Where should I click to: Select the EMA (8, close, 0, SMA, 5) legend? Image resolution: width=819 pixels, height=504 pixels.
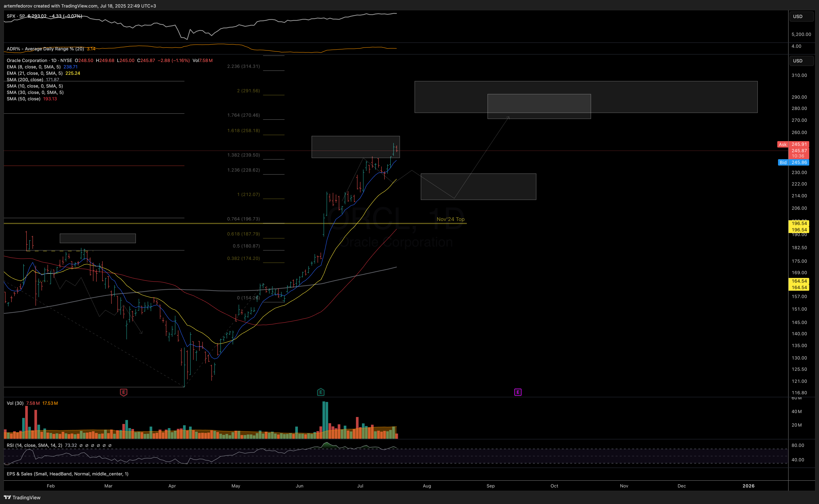coord(34,67)
